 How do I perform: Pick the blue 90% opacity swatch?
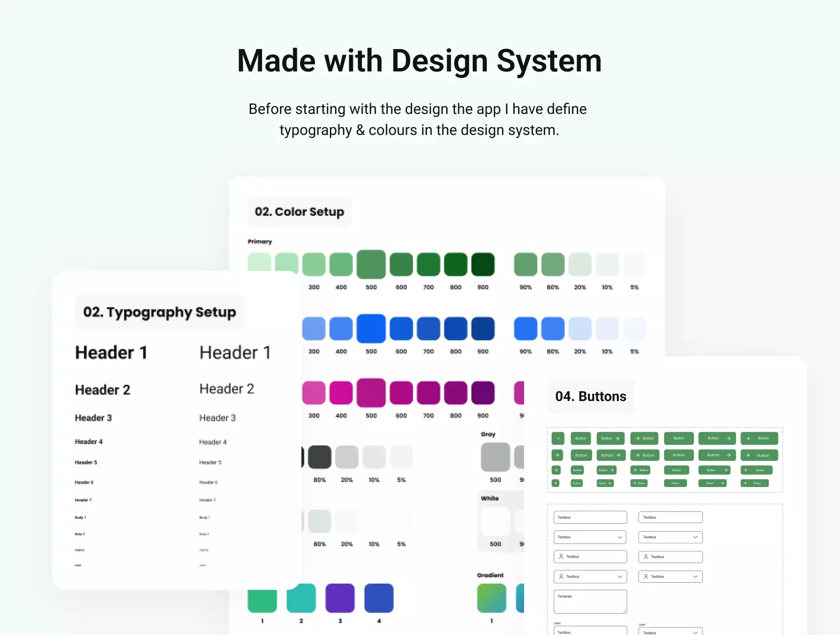point(525,329)
